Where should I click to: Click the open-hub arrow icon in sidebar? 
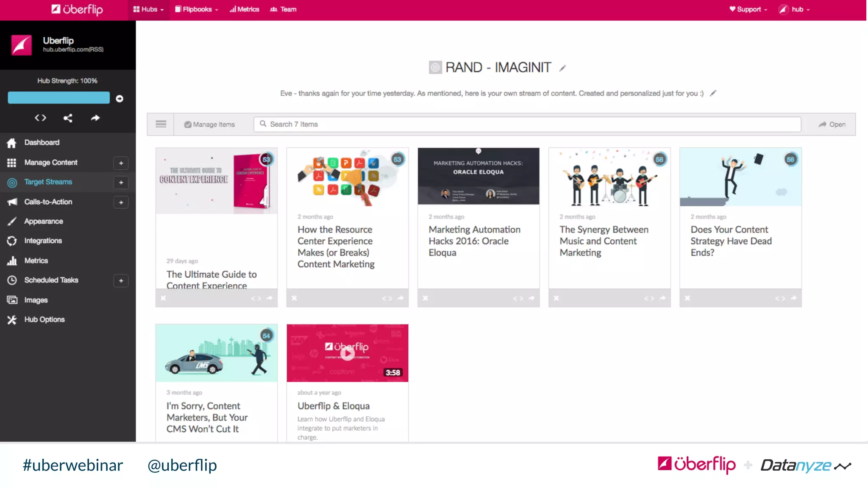pyautogui.click(x=95, y=118)
